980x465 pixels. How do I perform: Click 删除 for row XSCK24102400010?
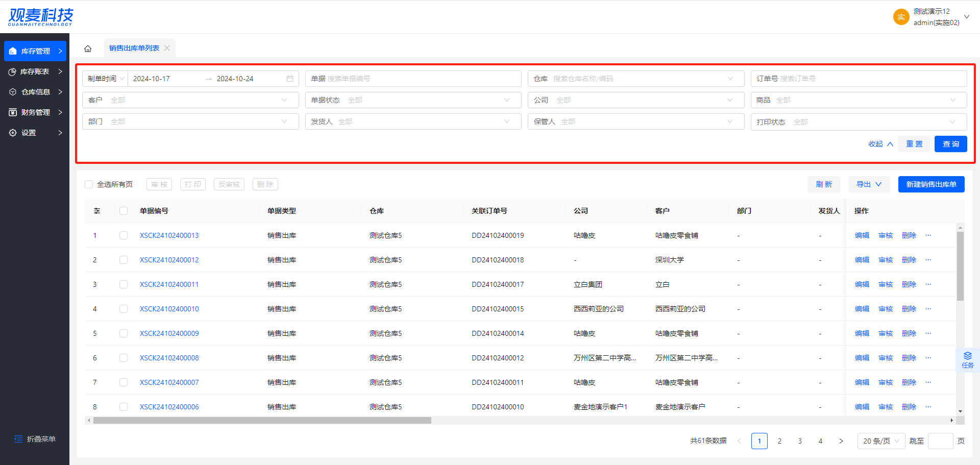point(909,309)
